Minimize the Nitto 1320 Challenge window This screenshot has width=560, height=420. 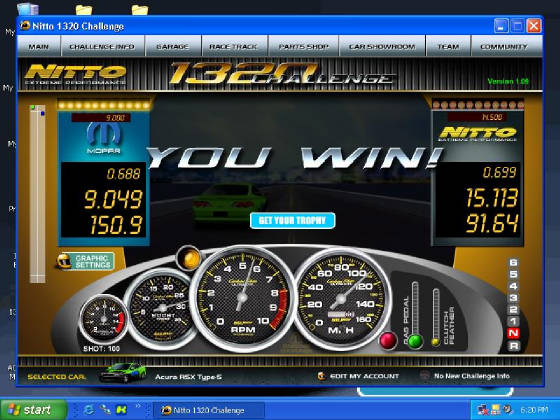[500, 26]
